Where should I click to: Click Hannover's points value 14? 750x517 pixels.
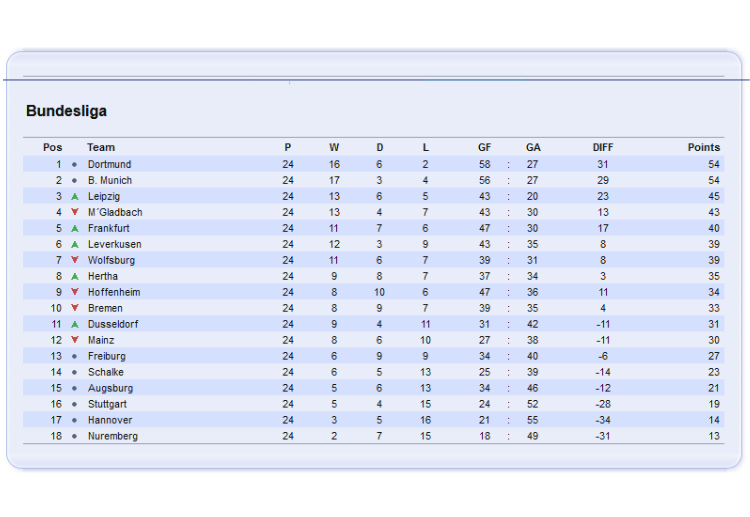click(x=713, y=421)
